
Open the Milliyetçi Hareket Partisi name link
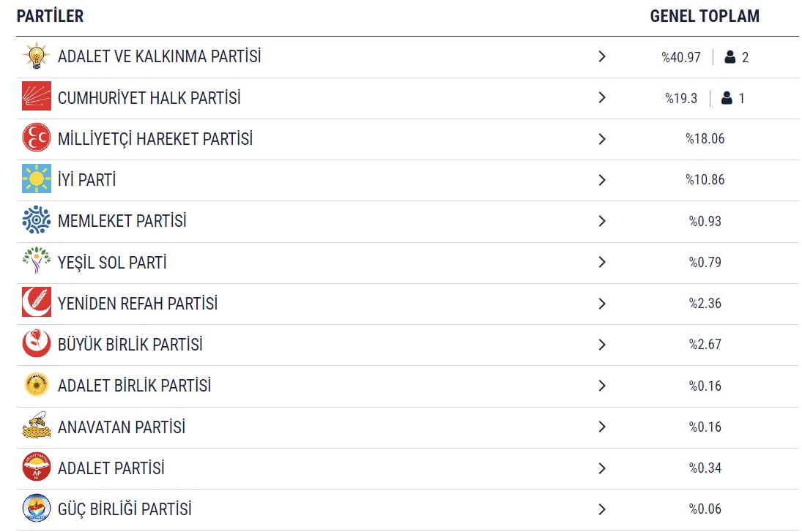[155, 139]
